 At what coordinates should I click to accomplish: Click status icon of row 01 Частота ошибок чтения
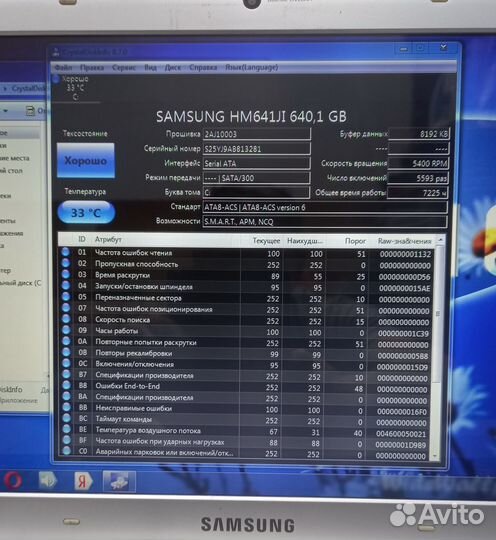pos(65,252)
